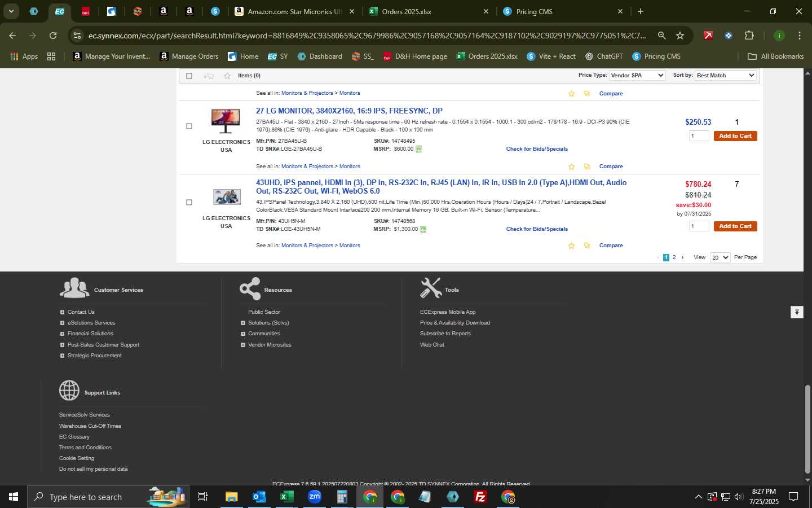Image resolution: width=812 pixels, height=508 pixels.
Task: Reload the page
Action: coord(53,36)
